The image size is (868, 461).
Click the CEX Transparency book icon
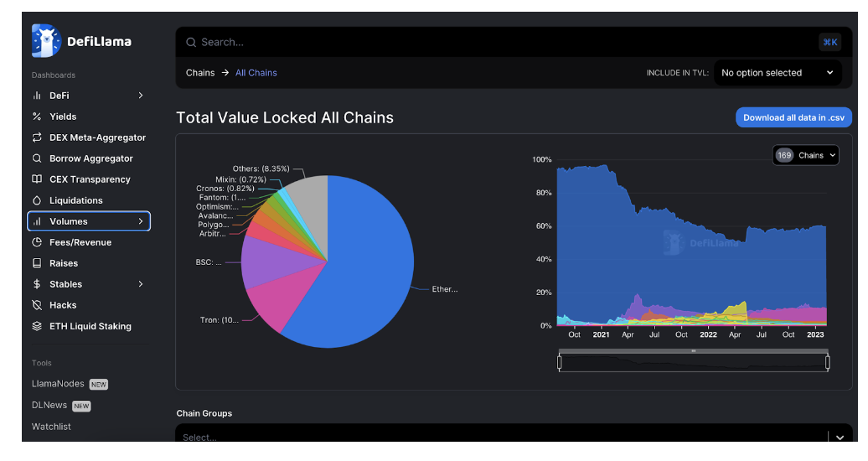[37, 179]
